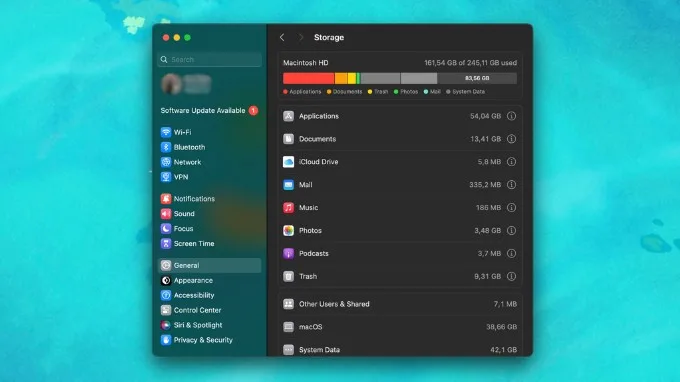Click the Other Users & Shared icon
The height and width of the screenshot is (382, 680).
click(288, 304)
